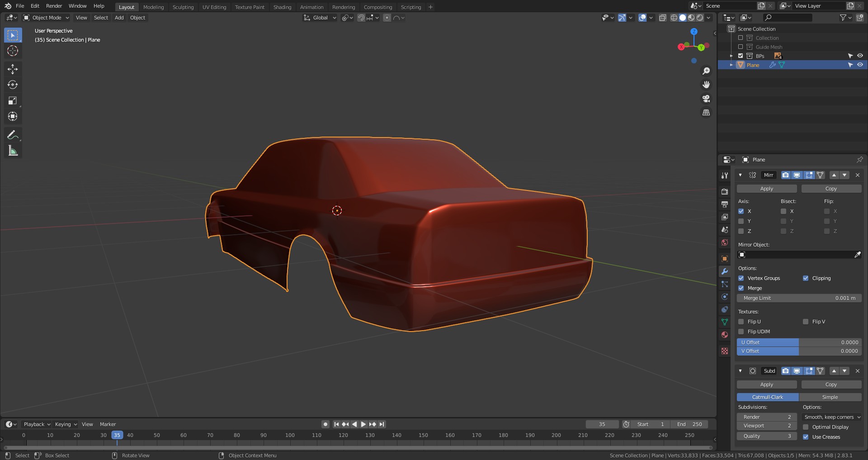This screenshot has height=460, width=868.
Task: Select the Simple subdivision type
Action: click(x=830, y=397)
